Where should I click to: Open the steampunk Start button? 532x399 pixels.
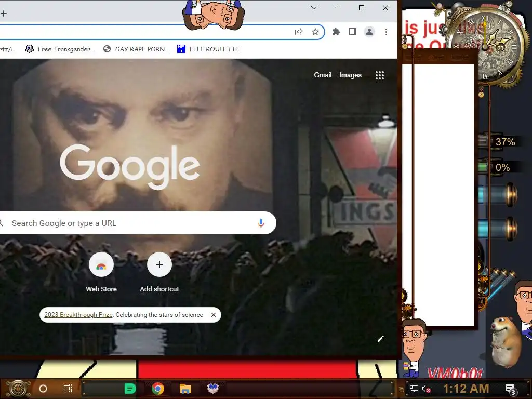point(18,389)
